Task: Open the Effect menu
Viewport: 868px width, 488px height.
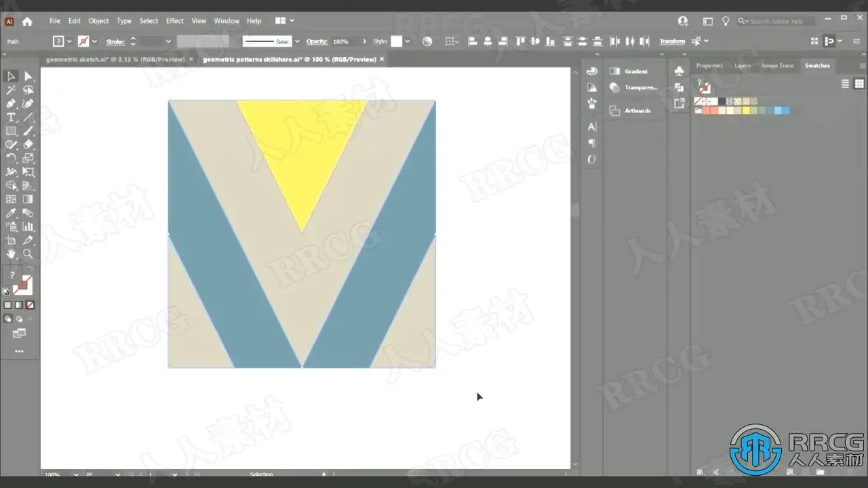Action: (x=175, y=21)
